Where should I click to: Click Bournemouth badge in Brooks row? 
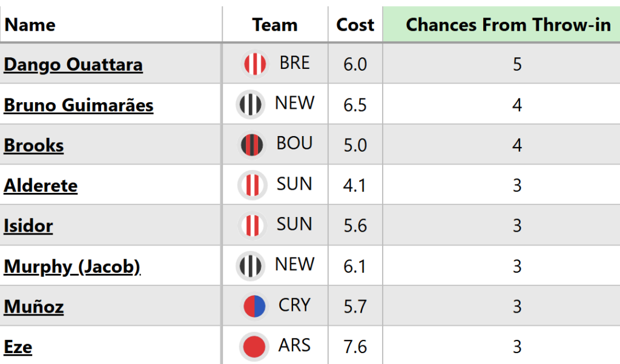(252, 145)
